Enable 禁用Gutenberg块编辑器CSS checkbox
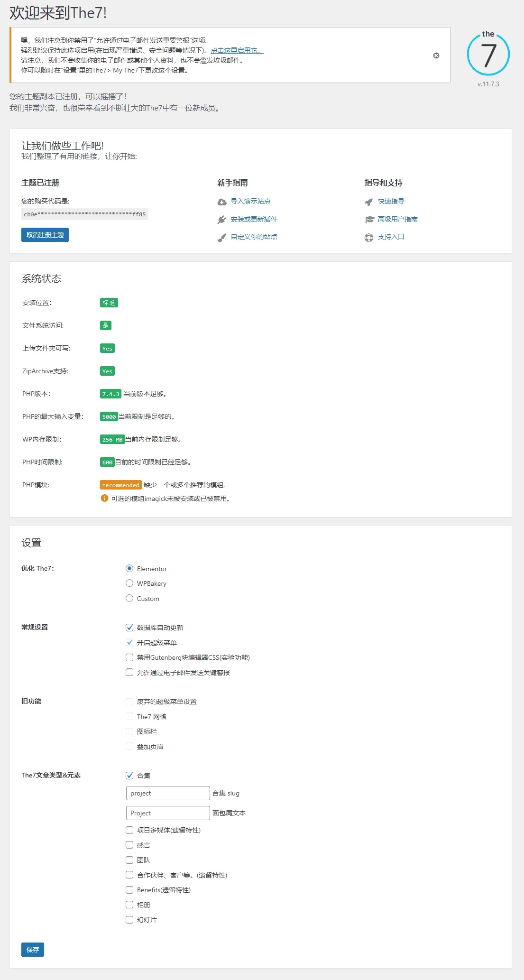Image resolution: width=524 pixels, height=980 pixels. (129, 657)
